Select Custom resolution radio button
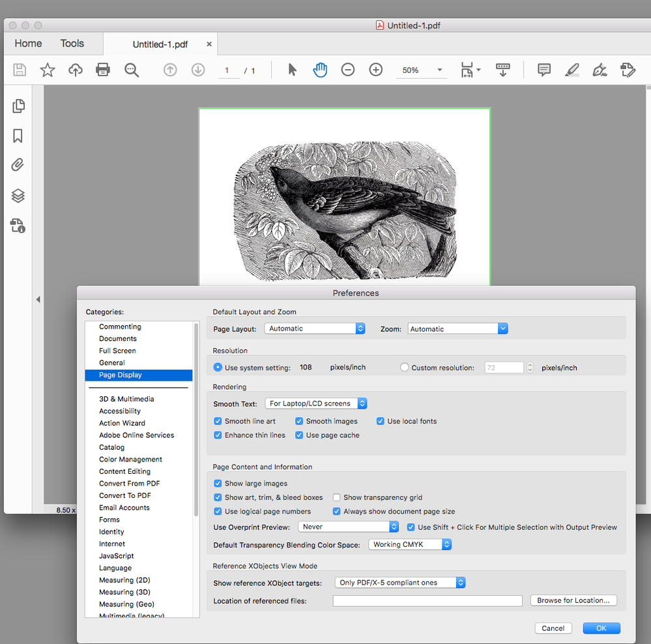651x644 pixels. [405, 368]
